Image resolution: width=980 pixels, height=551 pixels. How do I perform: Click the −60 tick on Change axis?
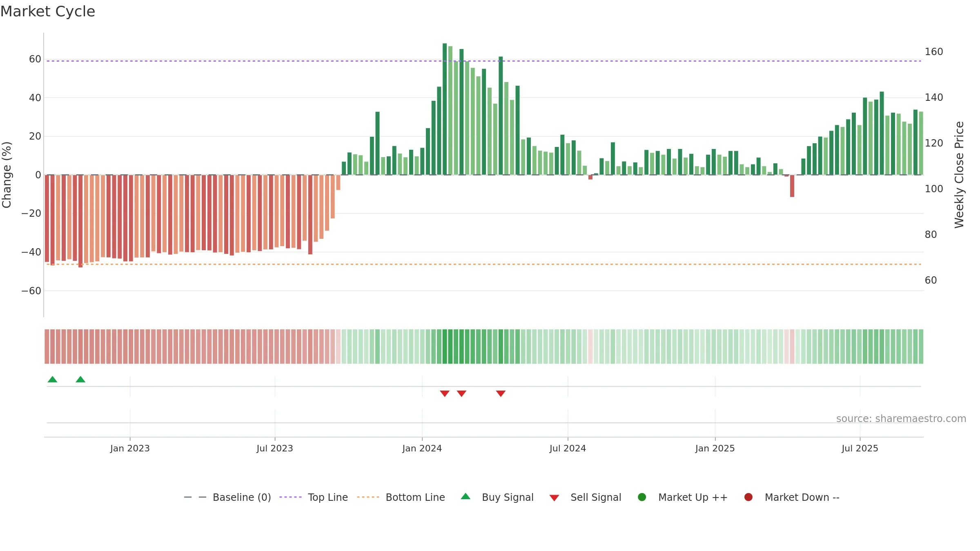[x=31, y=291]
